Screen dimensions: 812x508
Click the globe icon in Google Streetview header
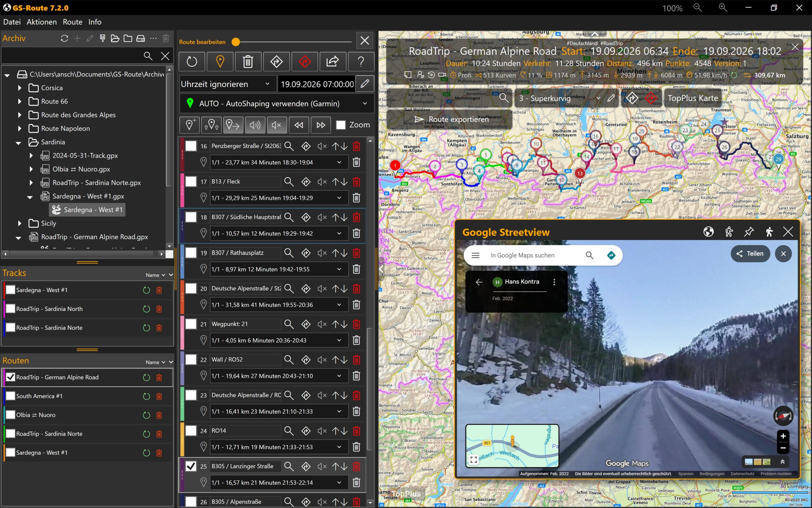pos(708,232)
